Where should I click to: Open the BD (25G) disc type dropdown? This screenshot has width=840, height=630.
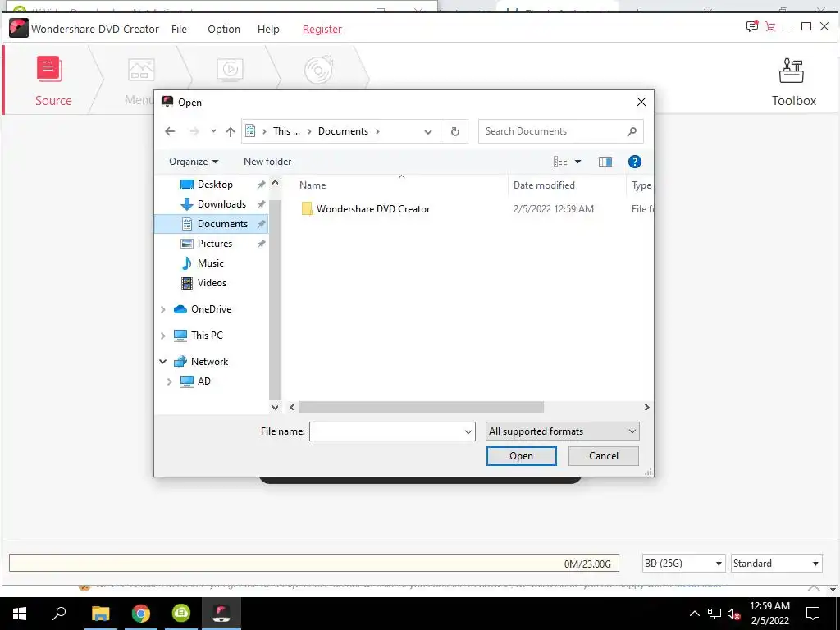click(683, 563)
